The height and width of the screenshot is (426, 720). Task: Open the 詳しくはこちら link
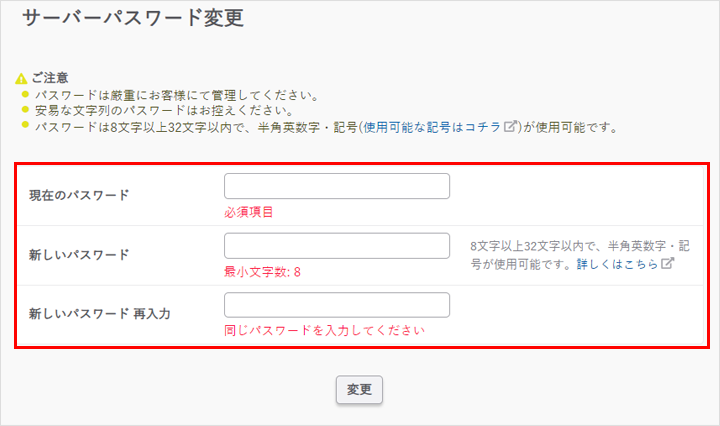tap(617, 264)
